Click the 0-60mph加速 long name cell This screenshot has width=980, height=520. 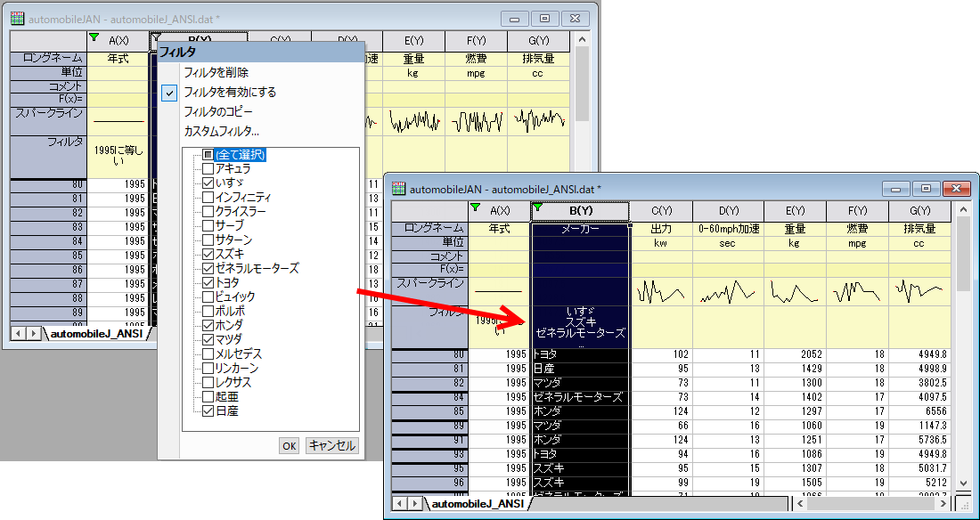click(728, 230)
